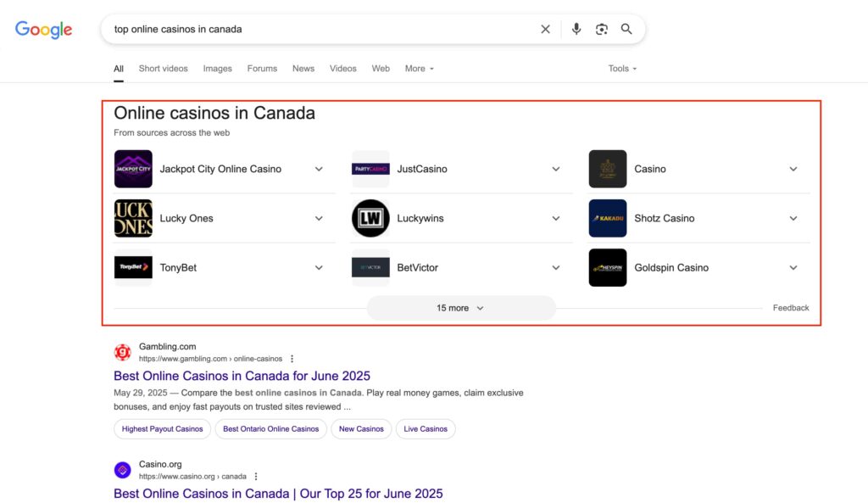This screenshot has height=503, width=868.
Task: Click the JustCasino logo thumbnail
Action: click(x=370, y=169)
